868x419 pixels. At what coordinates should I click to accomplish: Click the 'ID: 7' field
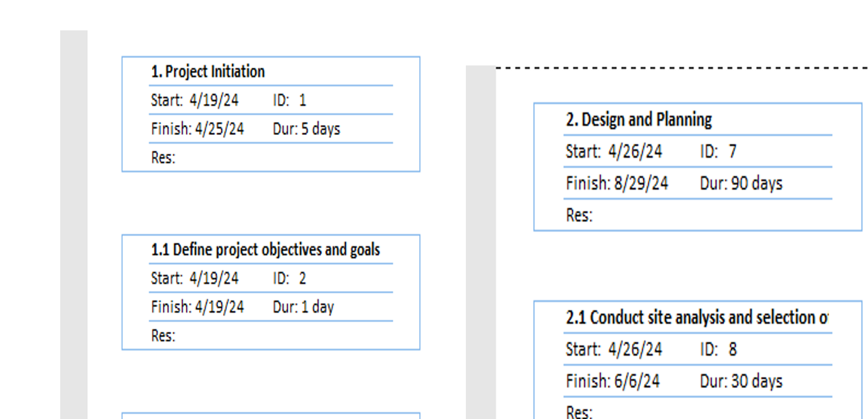(718, 152)
